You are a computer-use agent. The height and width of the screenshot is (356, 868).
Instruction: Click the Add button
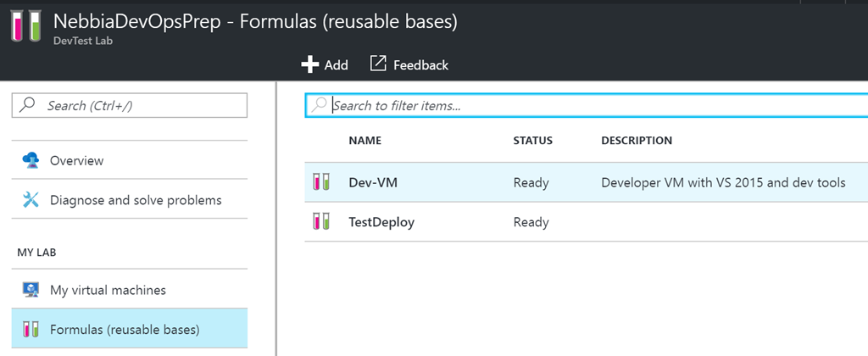tap(325, 64)
